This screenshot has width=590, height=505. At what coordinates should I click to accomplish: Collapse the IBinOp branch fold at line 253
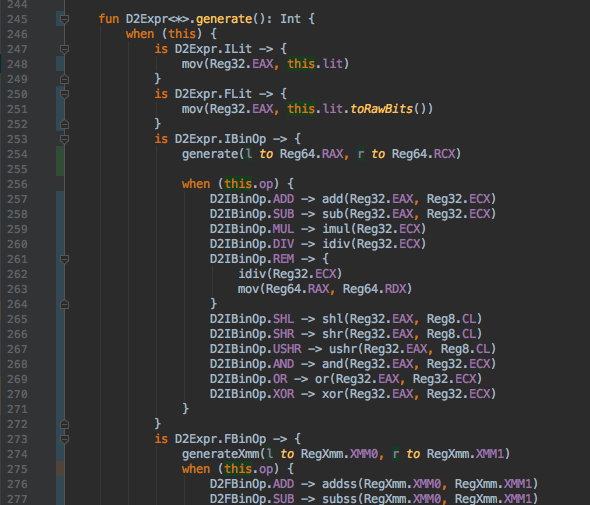coord(64,139)
